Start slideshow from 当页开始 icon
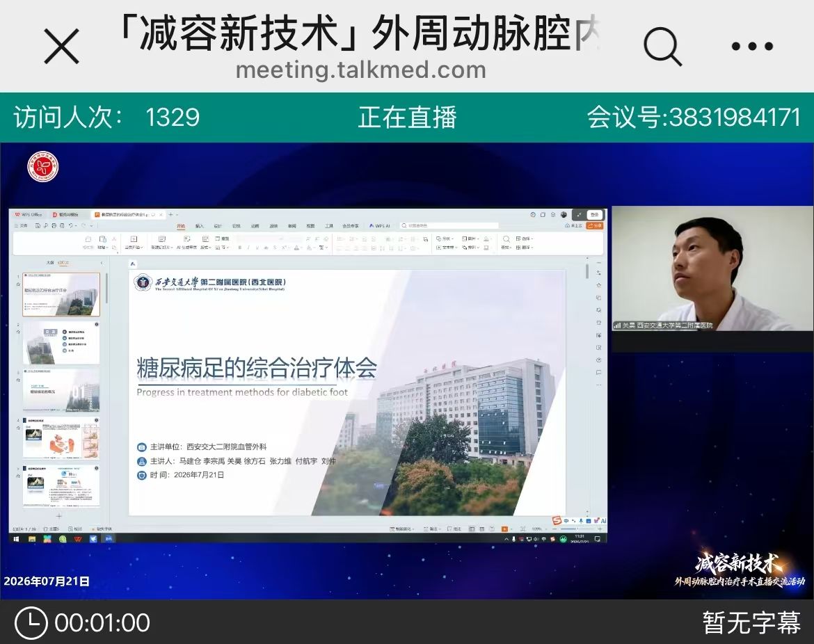Screen dimensions: 814x644 tap(134, 239)
